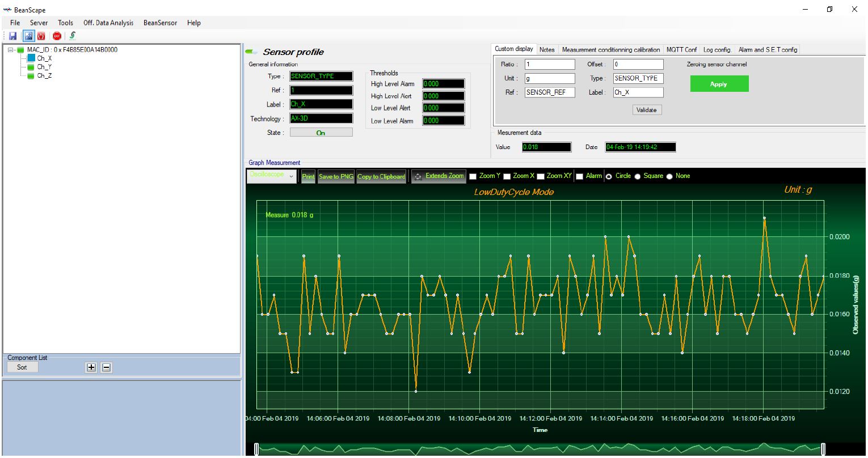Click the green icon next to Ch_Z
Viewport: 868px width, 458px height.
pyautogui.click(x=31, y=75)
